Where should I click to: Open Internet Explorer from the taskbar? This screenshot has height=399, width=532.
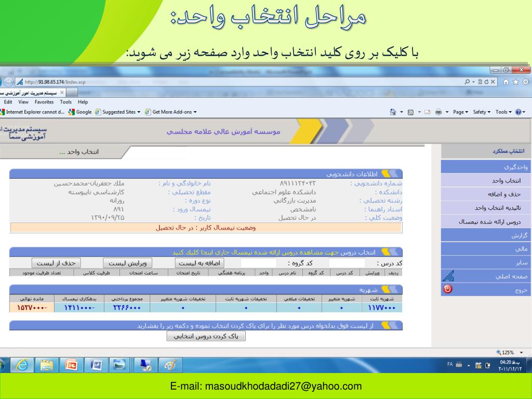pyautogui.click(x=22, y=365)
